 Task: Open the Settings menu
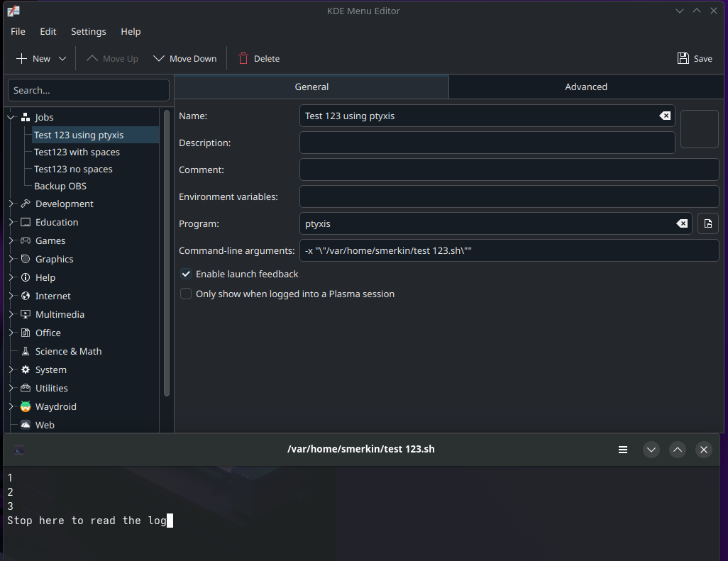coord(88,31)
